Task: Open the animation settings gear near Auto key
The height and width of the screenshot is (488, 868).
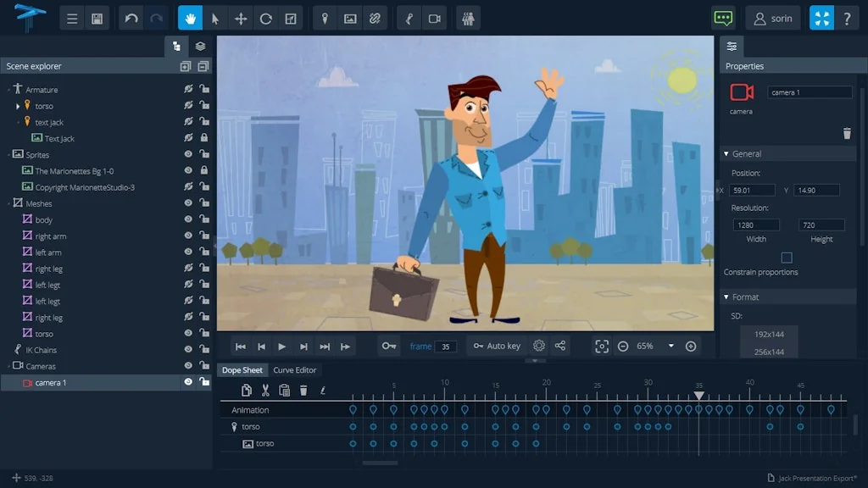Action: tap(539, 346)
